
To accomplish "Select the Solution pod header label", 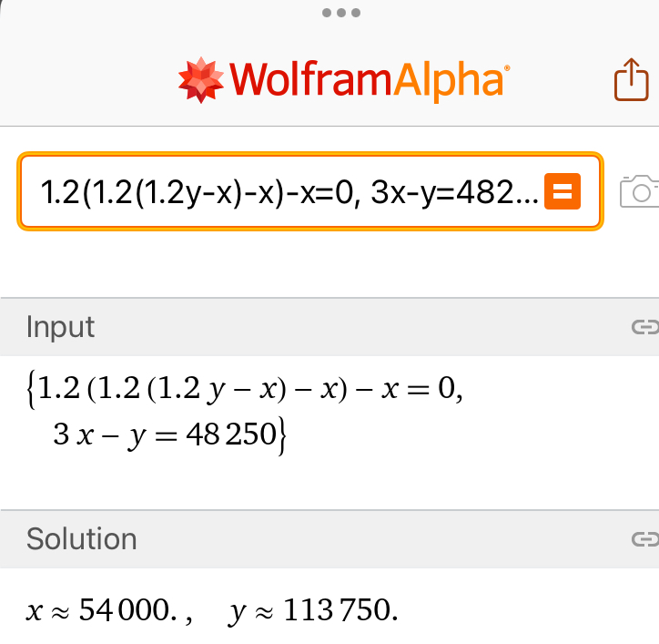I will [81, 539].
